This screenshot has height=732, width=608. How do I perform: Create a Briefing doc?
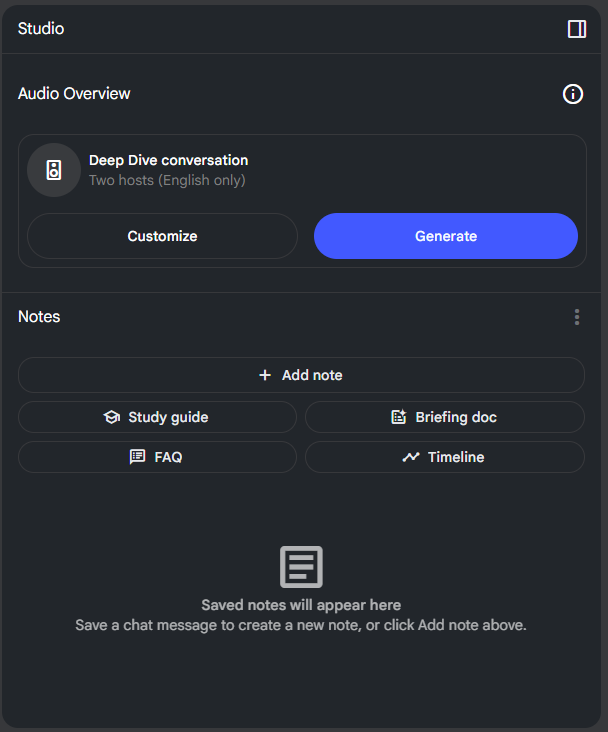tap(445, 417)
